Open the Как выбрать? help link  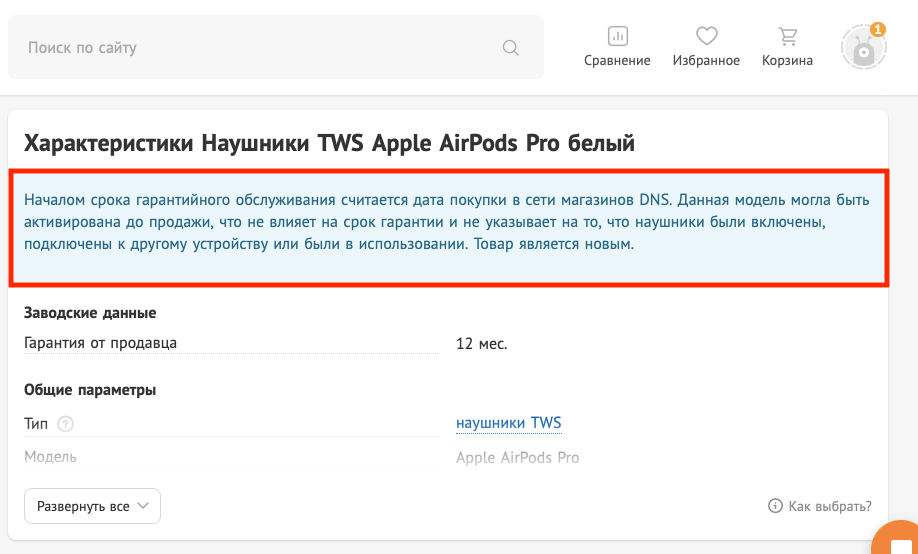click(x=830, y=506)
